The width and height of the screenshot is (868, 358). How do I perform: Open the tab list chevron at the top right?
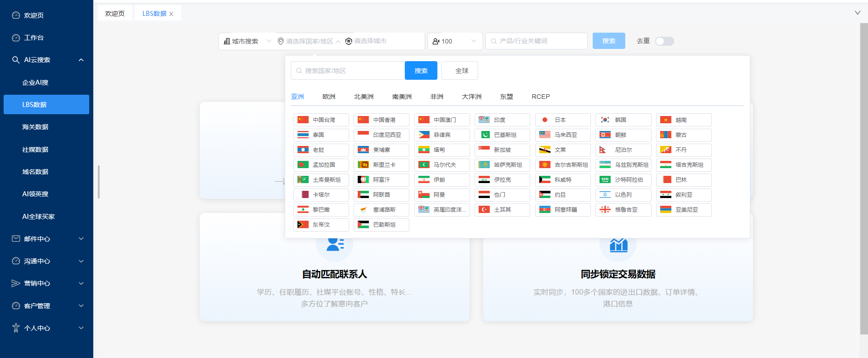[x=857, y=13]
